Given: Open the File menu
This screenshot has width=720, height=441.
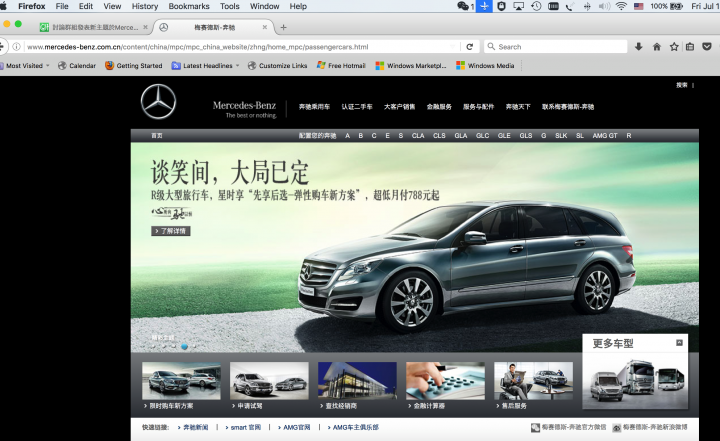Looking at the screenshot, I should (62, 6).
